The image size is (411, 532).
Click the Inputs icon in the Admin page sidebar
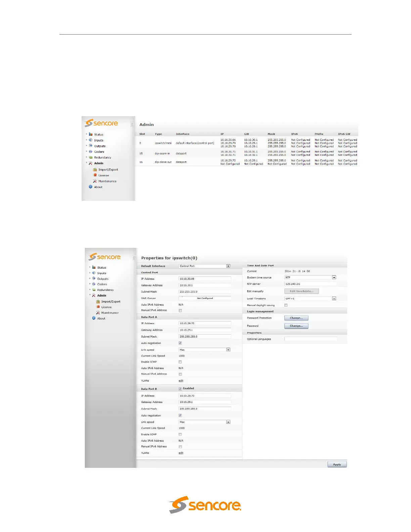[91, 140]
